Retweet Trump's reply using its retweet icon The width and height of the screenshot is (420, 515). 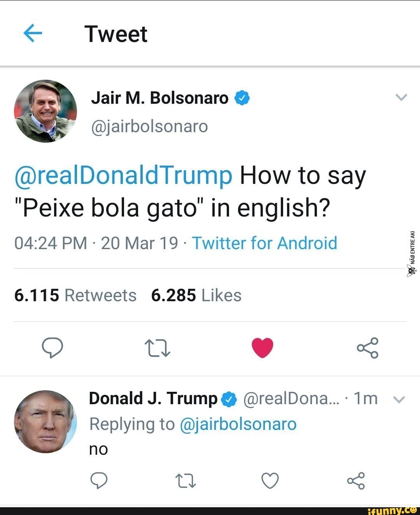[186, 481]
